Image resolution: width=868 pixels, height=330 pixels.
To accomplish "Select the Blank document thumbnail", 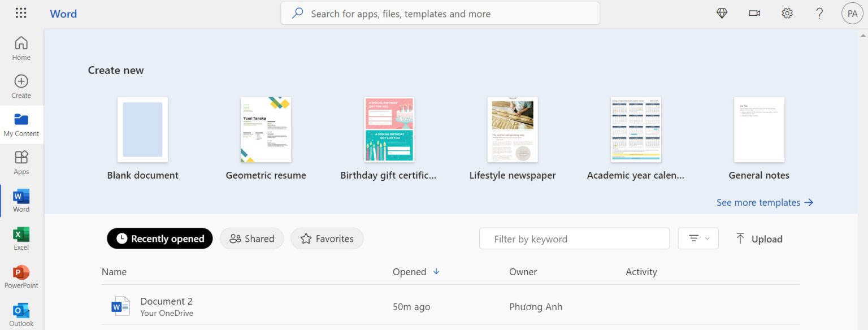I will 142,130.
